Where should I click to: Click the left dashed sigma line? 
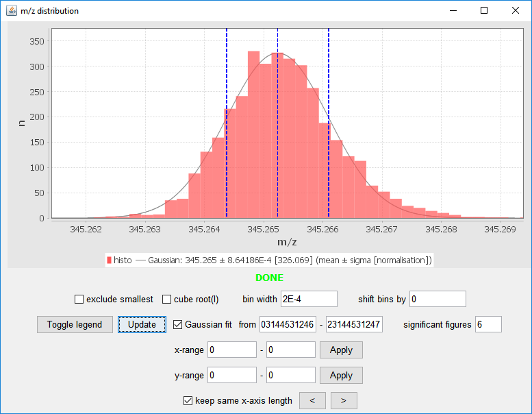pyautogui.click(x=227, y=123)
